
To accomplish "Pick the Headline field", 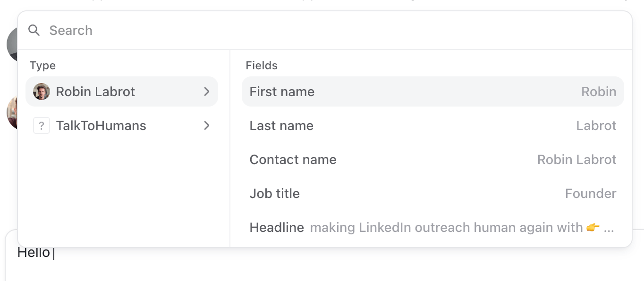I will point(433,227).
